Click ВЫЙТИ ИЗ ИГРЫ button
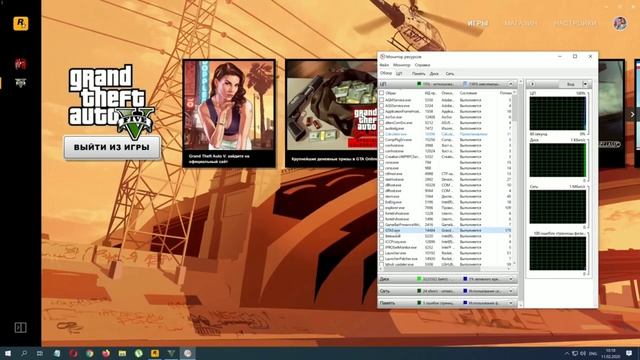This screenshot has width=640, height=360. tap(112, 147)
